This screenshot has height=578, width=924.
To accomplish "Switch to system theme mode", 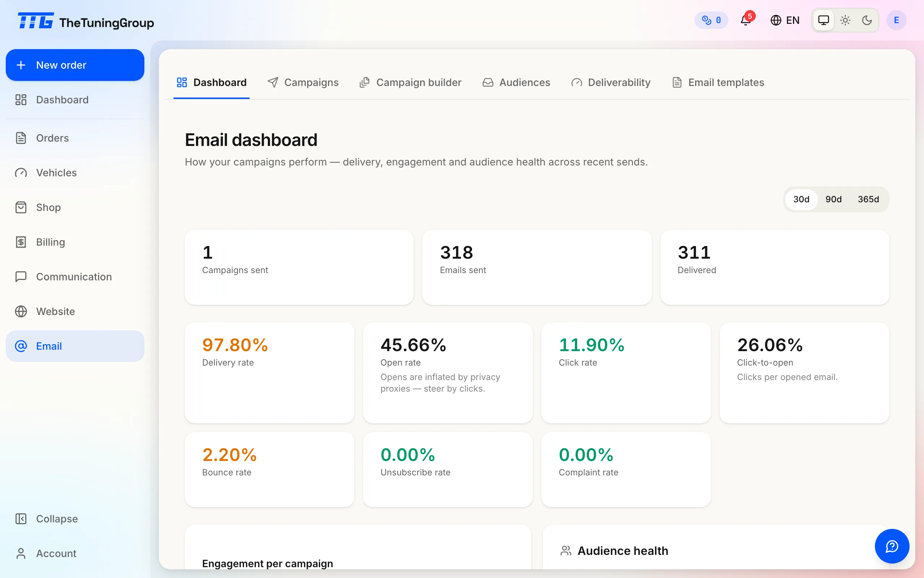I will point(823,20).
